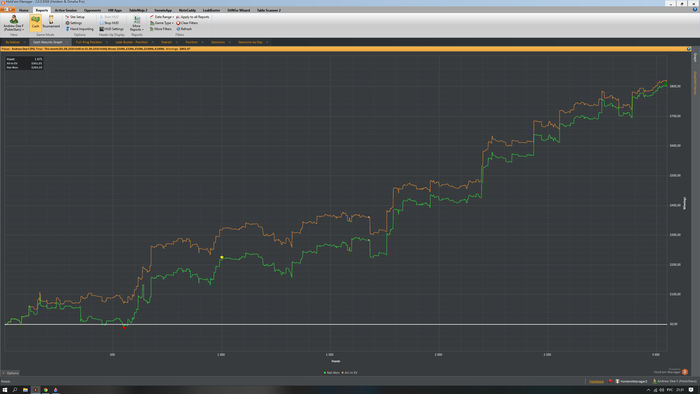Click Andrew Dee F (PokerStars) in the status bar

[x=675, y=382]
